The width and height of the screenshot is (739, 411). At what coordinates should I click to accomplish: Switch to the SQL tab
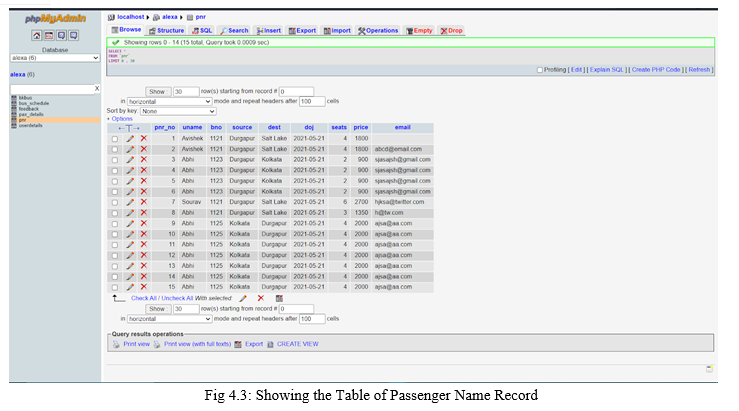coord(202,31)
